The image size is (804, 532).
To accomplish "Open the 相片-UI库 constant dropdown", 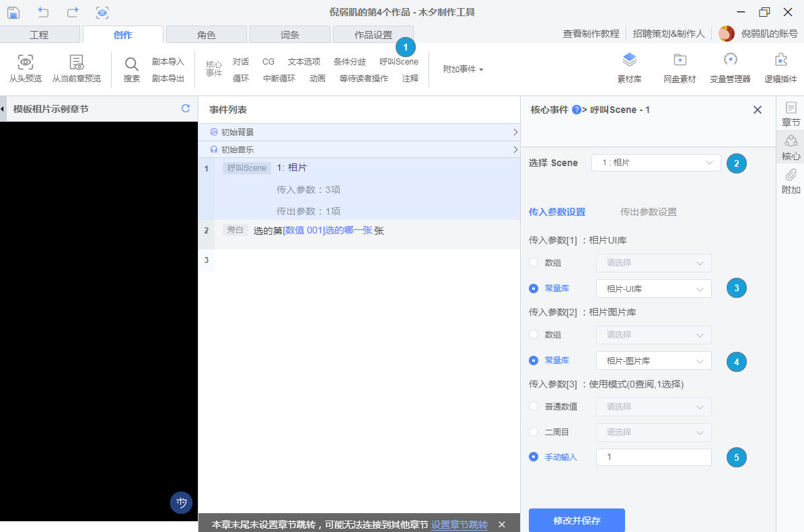I will 654,289.
